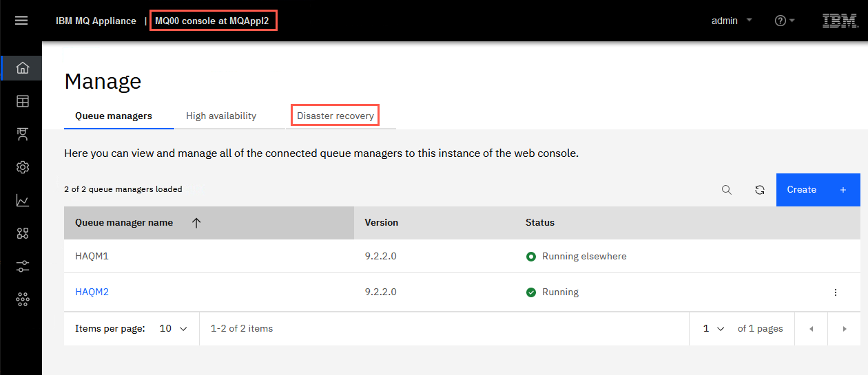Image resolution: width=868 pixels, height=375 pixels.
Task: Click '2 of 2 queue managers loaded' text
Action: coord(123,189)
